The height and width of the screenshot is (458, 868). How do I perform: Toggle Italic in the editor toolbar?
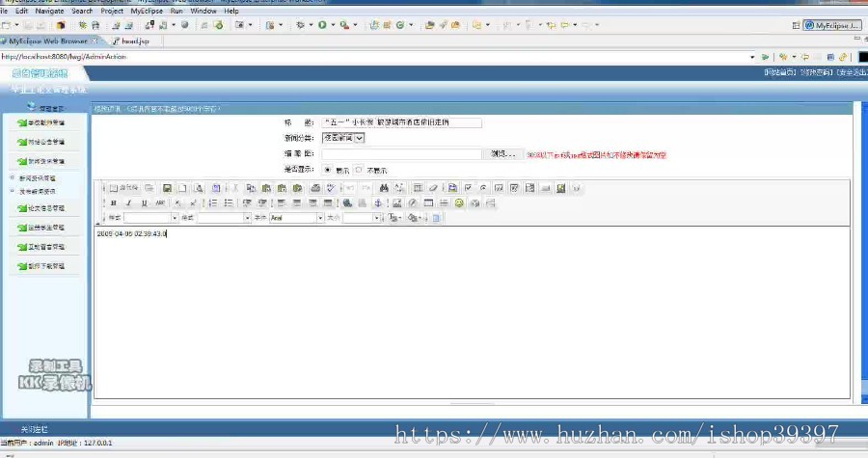(128, 203)
